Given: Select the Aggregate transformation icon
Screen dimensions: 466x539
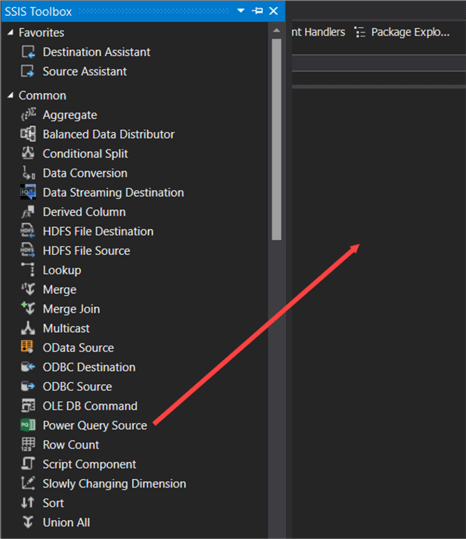Looking at the screenshot, I should 28,114.
